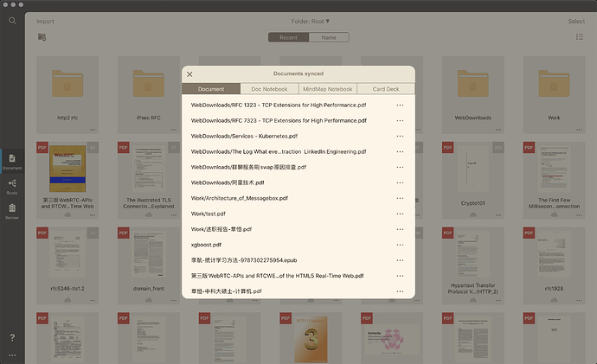Image resolution: width=597 pixels, height=364 pixels.
Task: Open options menu of rfc1928 document
Action: pos(579,300)
